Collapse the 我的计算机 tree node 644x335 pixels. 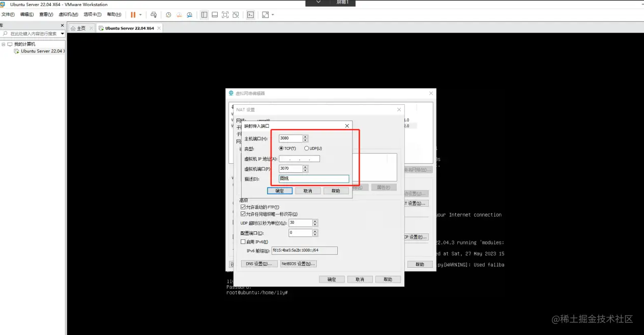[3, 44]
